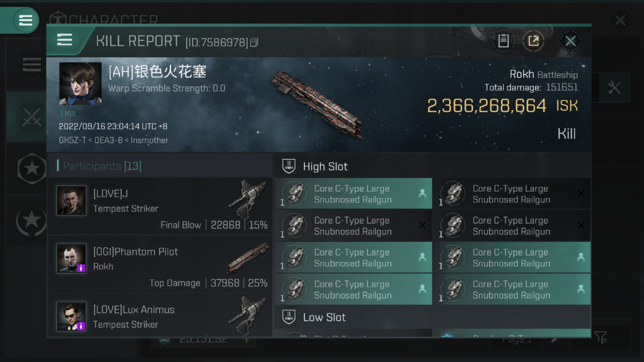Viewport: 644px width, 362px height.
Task: Click the tools wrench icon at right
Action: point(614,88)
